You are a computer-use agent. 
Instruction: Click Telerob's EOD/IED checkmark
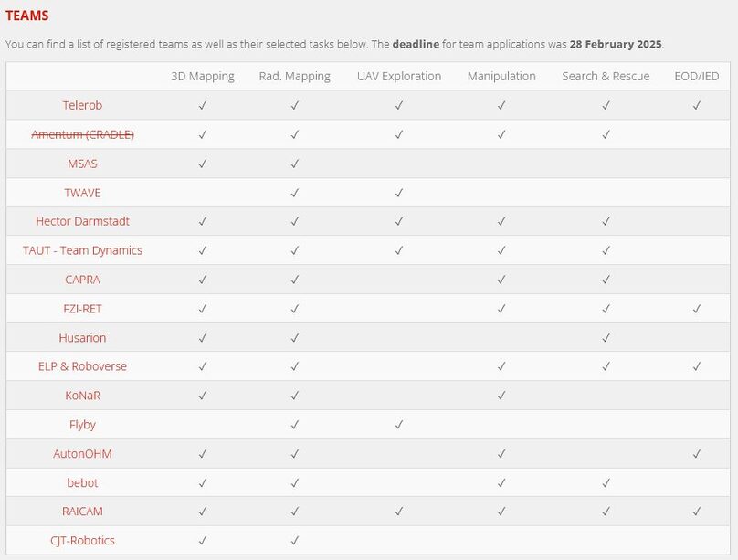click(697, 105)
